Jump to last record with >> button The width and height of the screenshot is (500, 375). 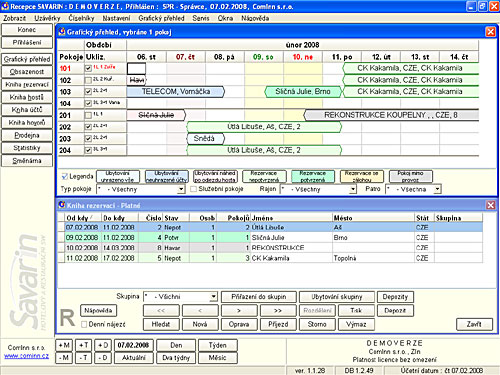pos(278,311)
